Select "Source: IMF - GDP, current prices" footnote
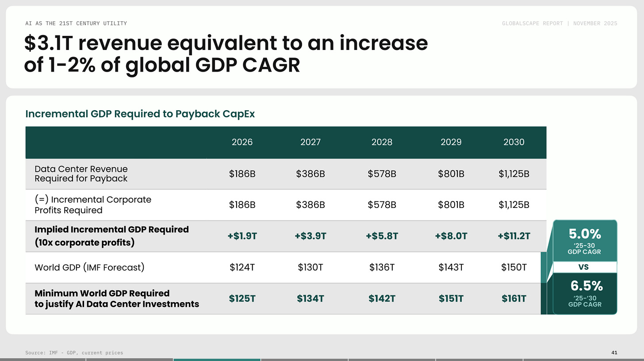Image resolution: width=644 pixels, height=361 pixels. point(74,353)
